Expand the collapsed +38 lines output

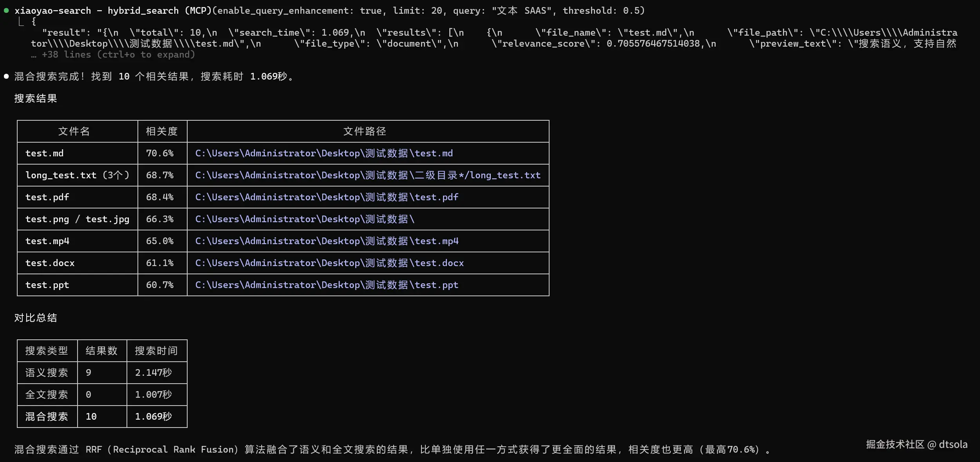pyautogui.click(x=113, y=54)
